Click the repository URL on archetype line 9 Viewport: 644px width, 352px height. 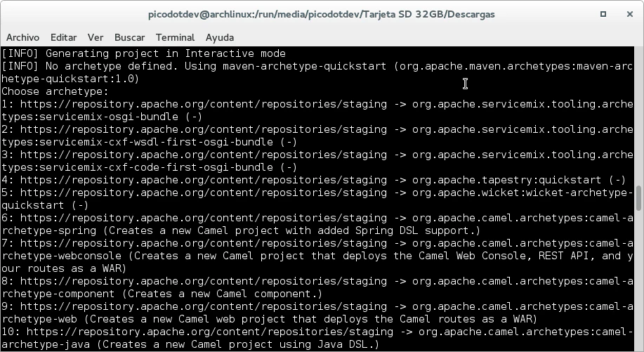(203, 306)
